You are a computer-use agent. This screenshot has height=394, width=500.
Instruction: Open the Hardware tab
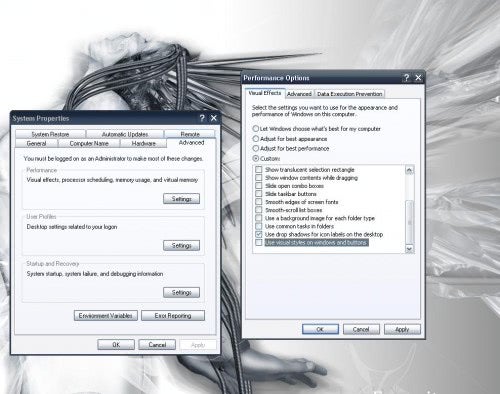tap(143, 143)
